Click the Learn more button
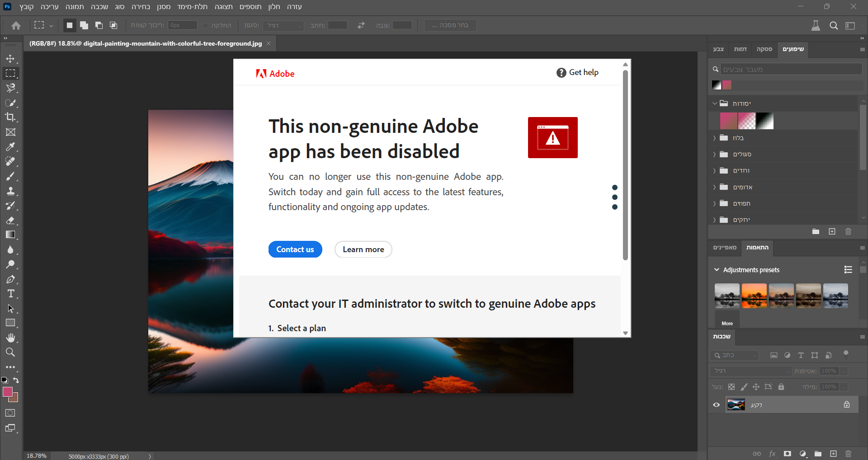Screen dimensions: 868x460 [363, 249]
